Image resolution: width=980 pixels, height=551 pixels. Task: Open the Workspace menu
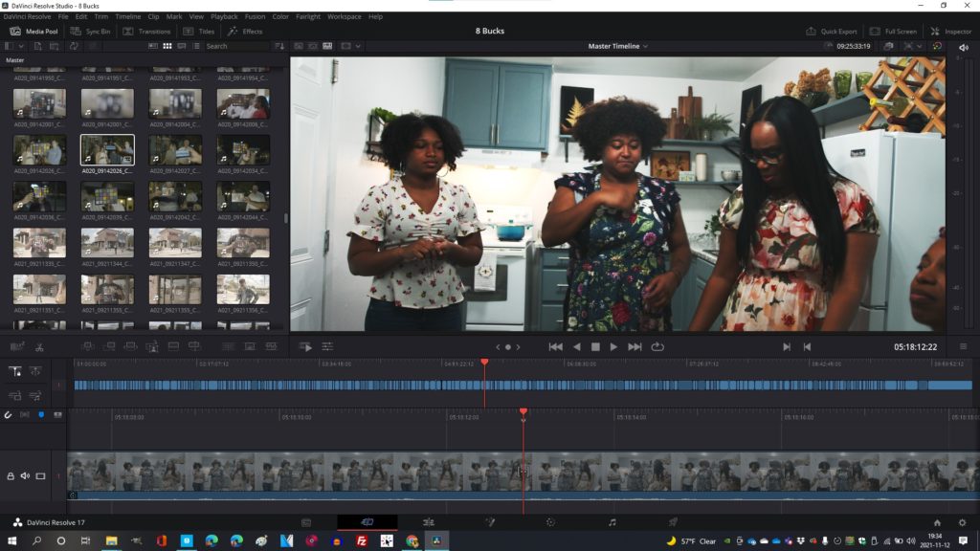pos(345,16)
